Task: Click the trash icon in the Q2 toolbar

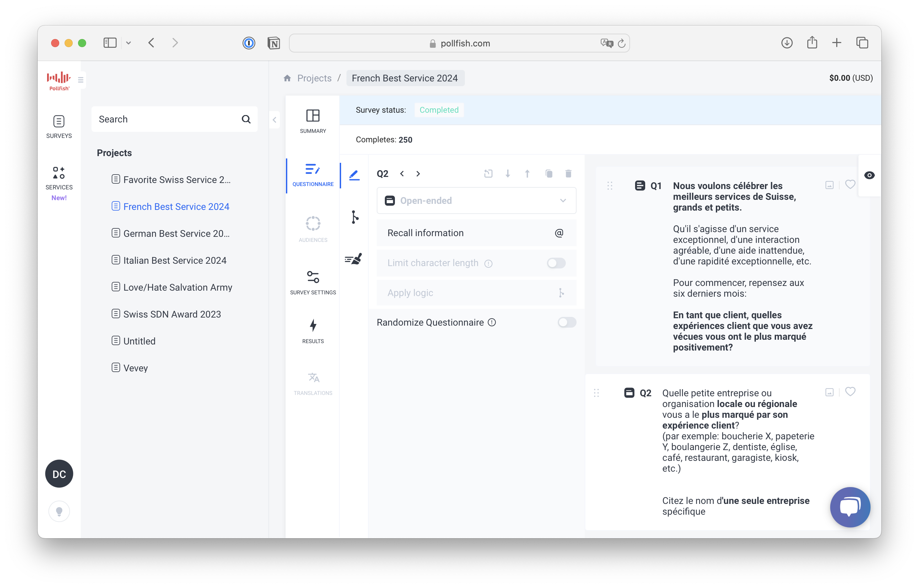Action: [x=568, y=174]
